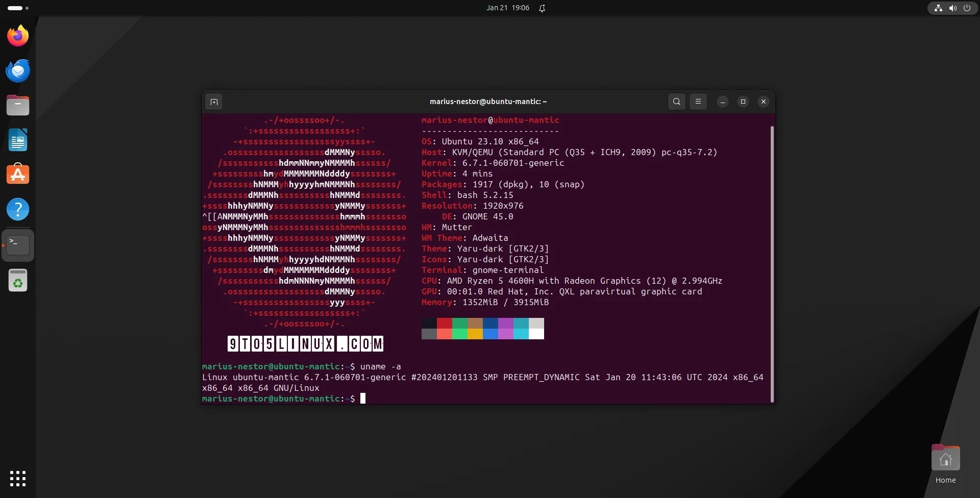The image size is (980, 498).
Task: Open the Ubuntu App Center icon
Action: (x=18, y=175)
